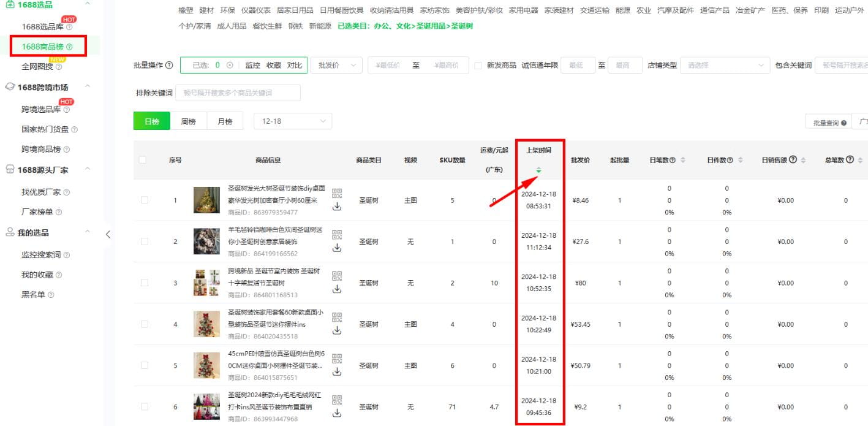Collapse the left sidebar with the chevron
The image size is (868, 426).
[x=109, y=234]
